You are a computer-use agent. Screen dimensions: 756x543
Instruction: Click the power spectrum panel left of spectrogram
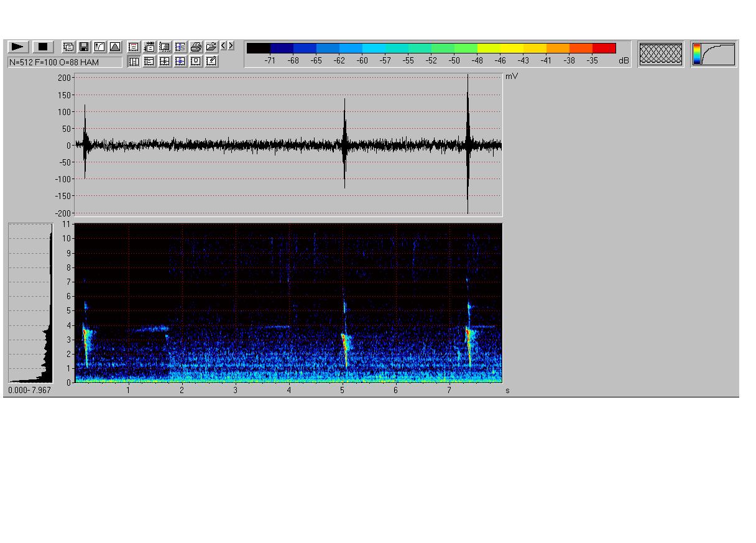[x=30, y=303]
